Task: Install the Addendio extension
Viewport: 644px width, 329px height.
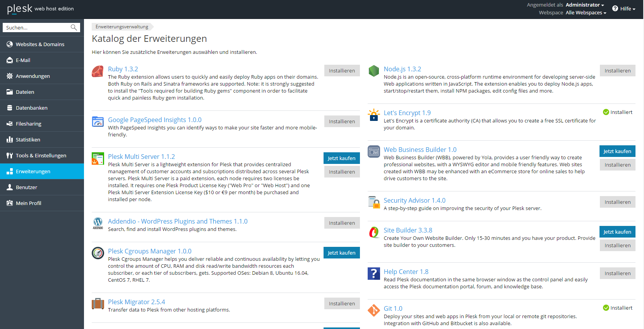Action: click(x=342, y=223)
